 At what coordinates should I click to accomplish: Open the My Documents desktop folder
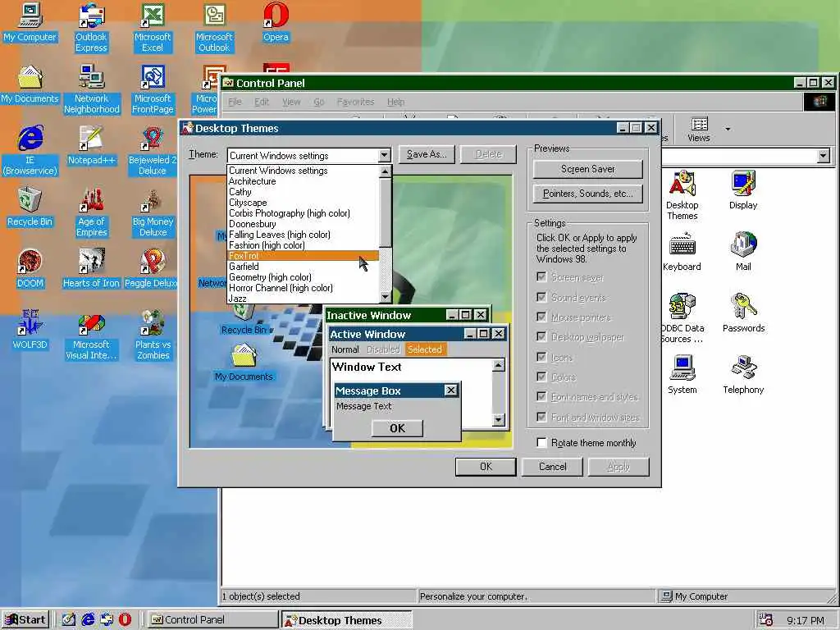coord(30,84)
